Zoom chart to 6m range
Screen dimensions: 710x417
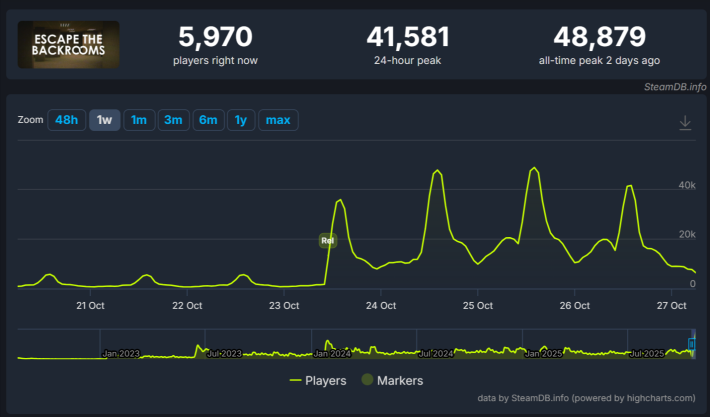point(208,120)
